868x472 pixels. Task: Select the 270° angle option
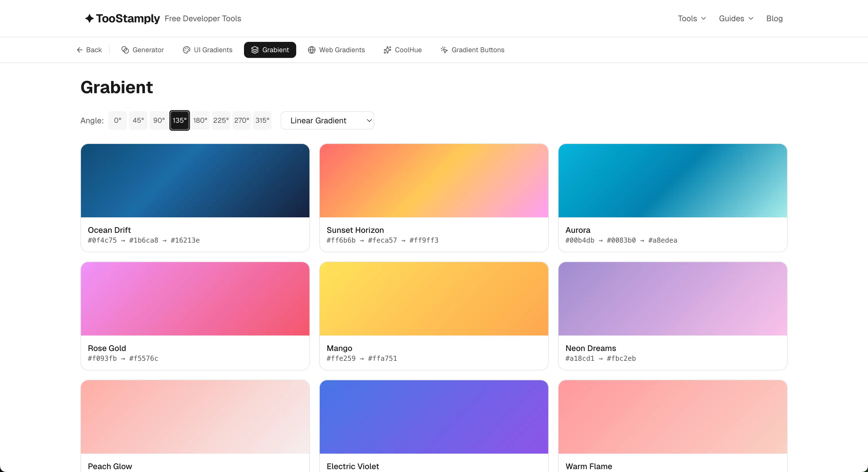pos(242,120)
